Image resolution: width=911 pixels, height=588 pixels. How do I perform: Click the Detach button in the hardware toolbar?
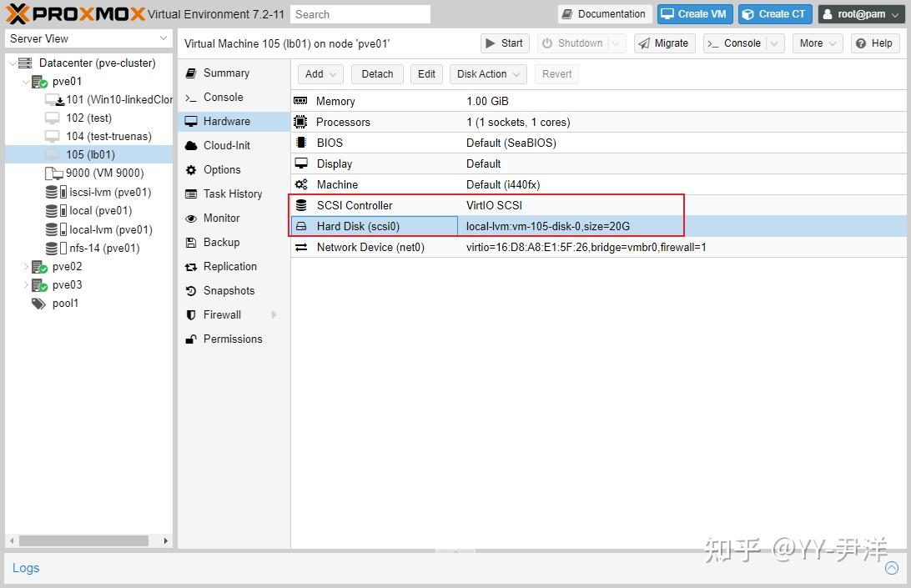[376, 73]
